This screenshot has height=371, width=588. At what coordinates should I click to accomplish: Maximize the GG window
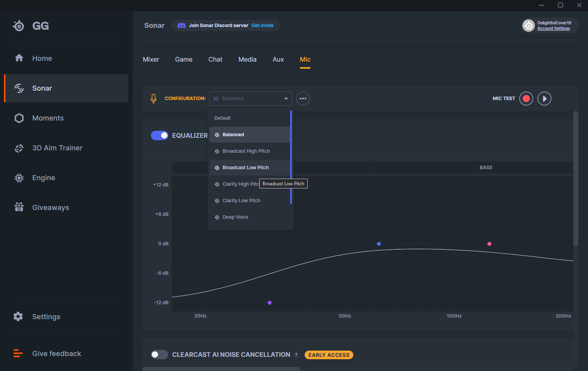click(x=560, y=5)
